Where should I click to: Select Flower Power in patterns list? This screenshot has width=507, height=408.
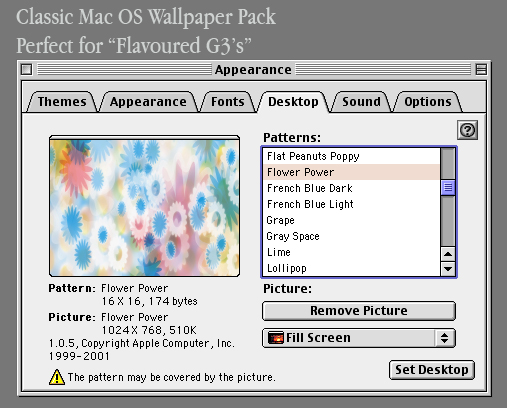[352, 172]
